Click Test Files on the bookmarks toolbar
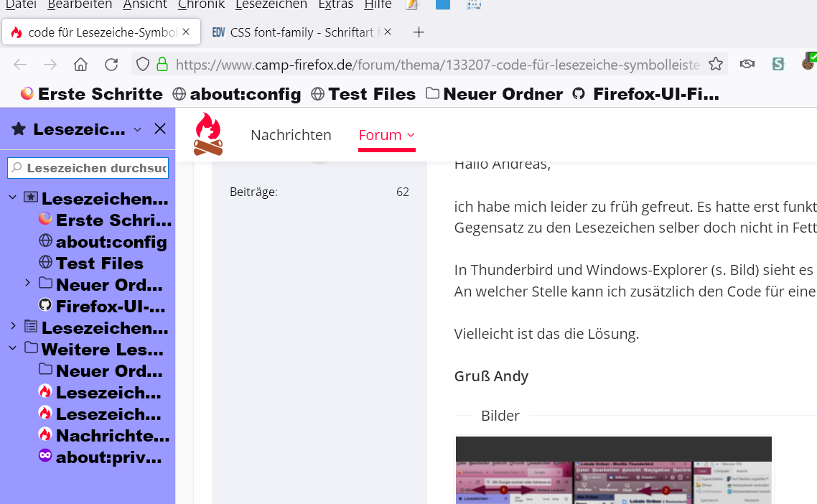 pyautogui.click(x=364, y=94)
